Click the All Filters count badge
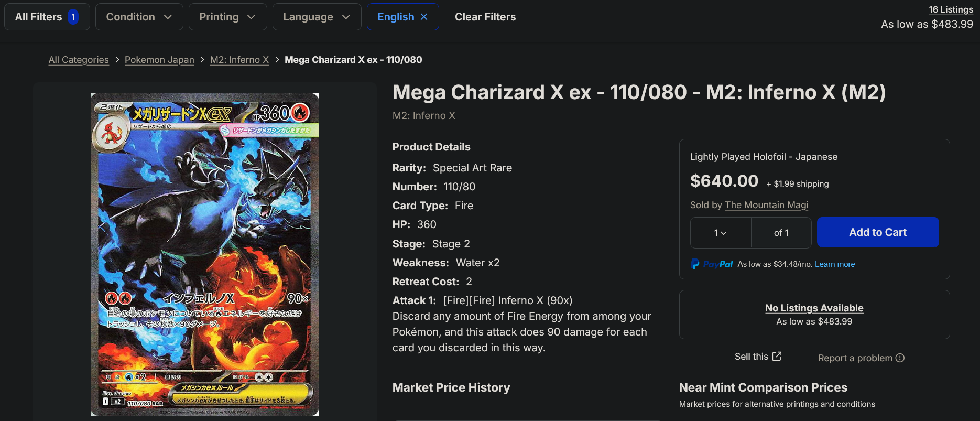The height and width of the screenshot is (421, 980). click(73, 17)
